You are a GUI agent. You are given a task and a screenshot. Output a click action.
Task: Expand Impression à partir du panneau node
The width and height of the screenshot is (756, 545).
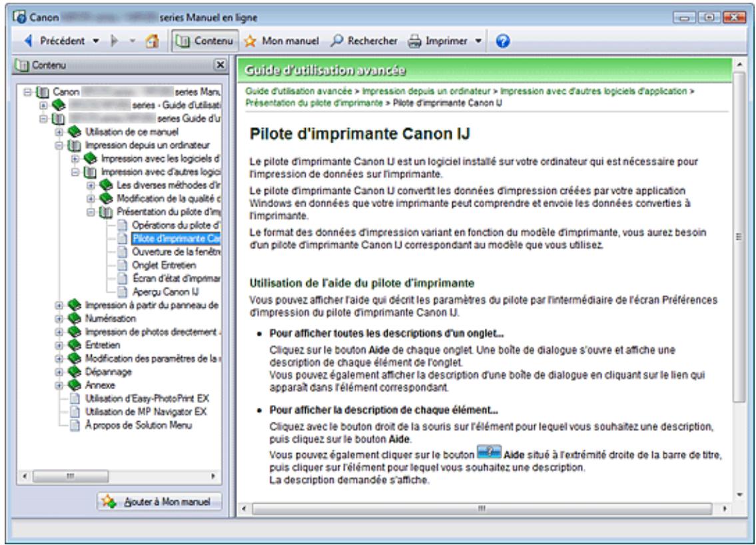[59, 305]
